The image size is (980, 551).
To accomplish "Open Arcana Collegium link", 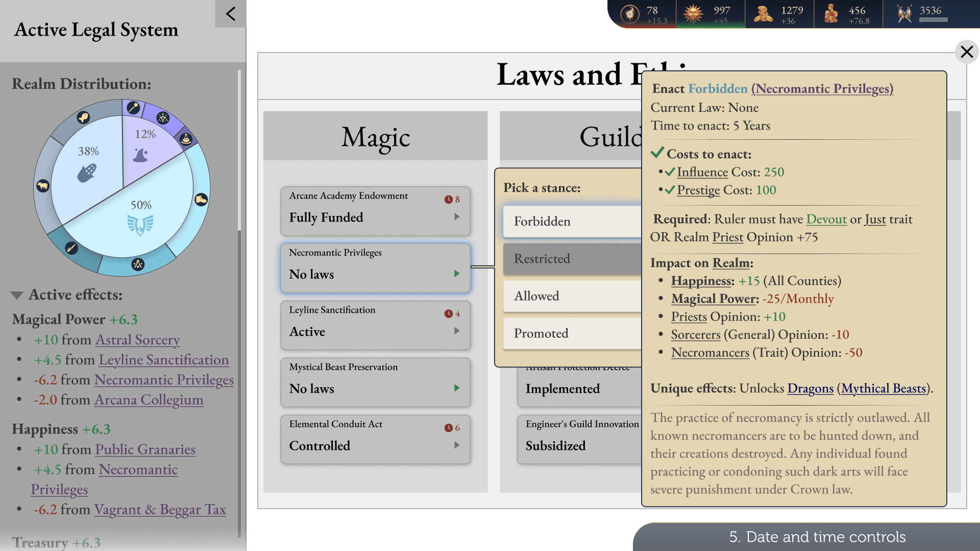I will click(x=149, y=400).
